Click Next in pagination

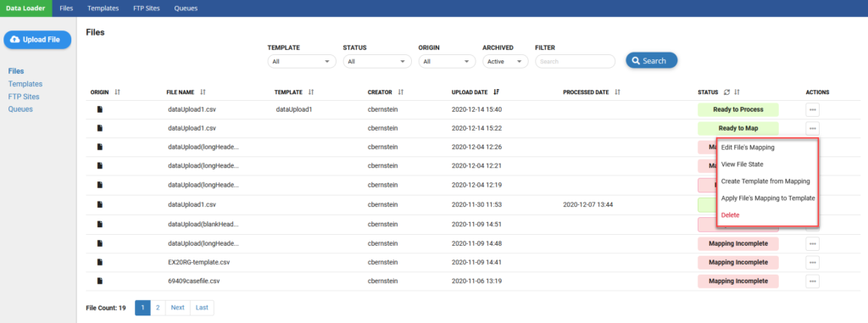(x=178, y=308)
